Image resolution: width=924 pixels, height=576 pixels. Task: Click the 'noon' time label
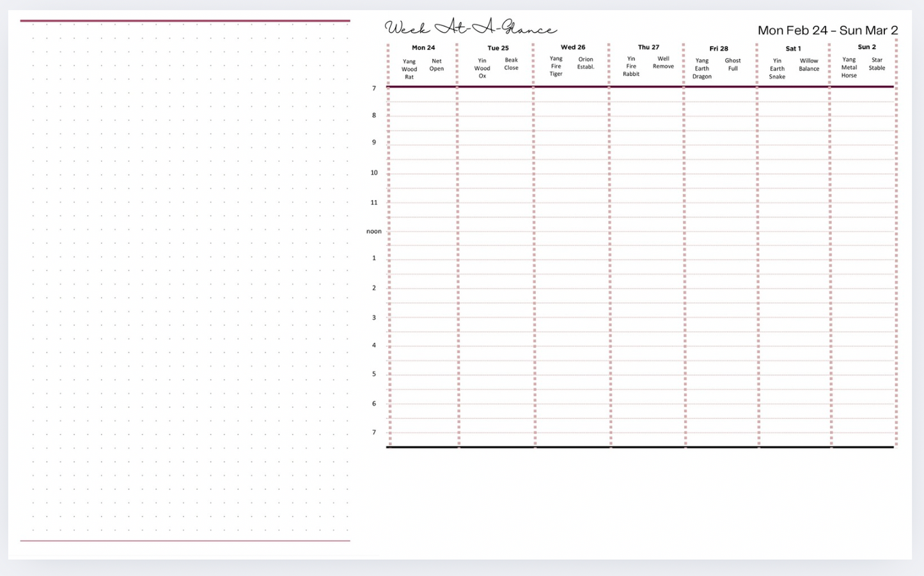374,231
